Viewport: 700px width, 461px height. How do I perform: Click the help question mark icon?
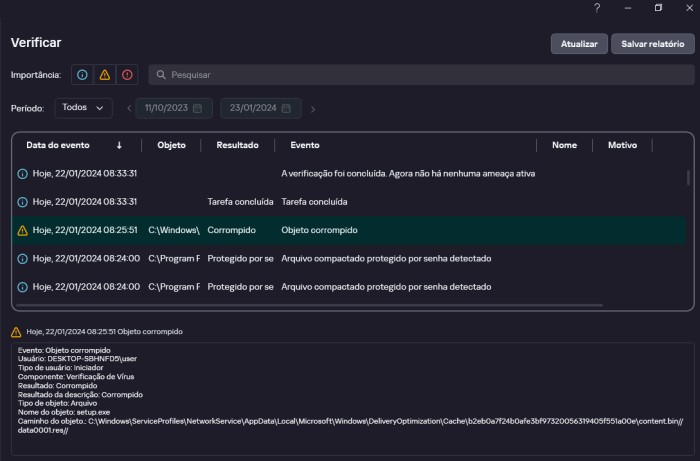(597, 8)
